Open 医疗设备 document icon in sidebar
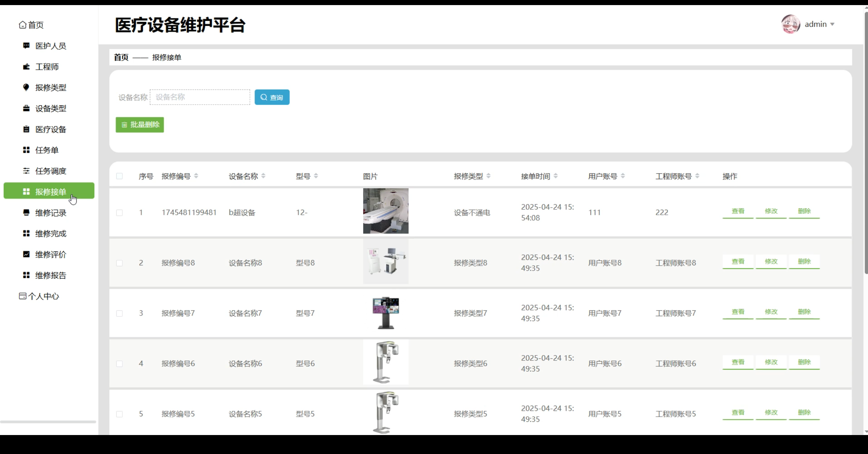 click(x=26, y=129)
